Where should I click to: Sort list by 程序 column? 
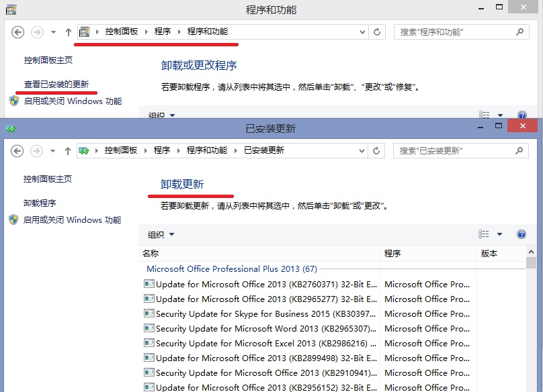coord(428,253)
